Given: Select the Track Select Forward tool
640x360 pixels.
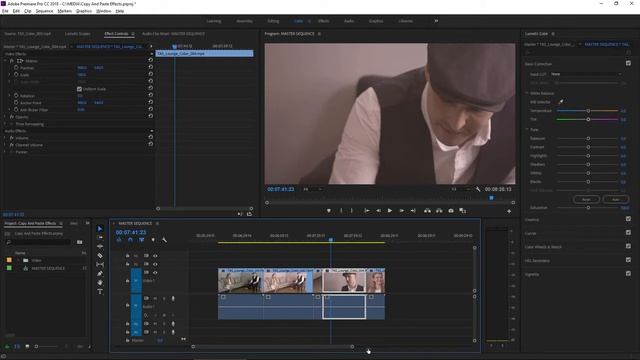Looking at the screenshot, I should (x=100, y=238).
